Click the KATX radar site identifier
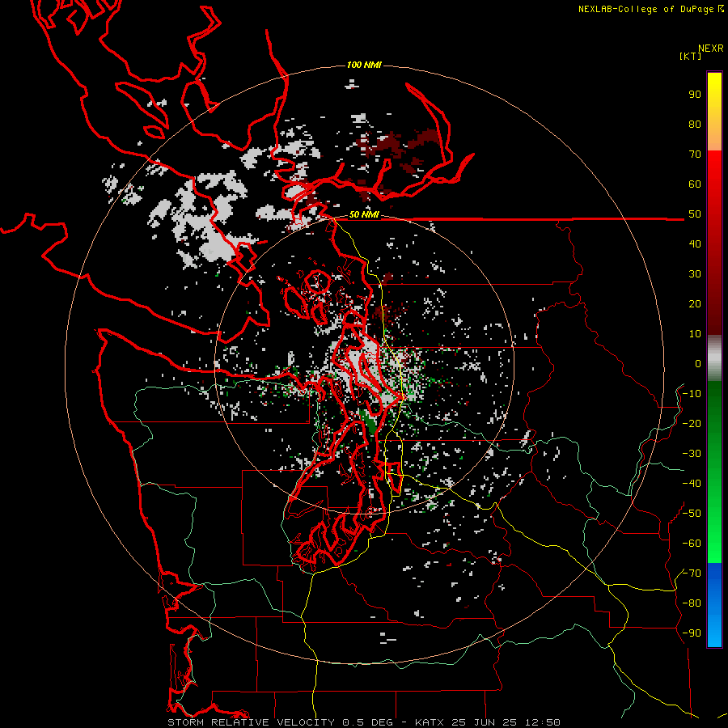This screenshot has width=728, height=728. [x=430, y=722]
